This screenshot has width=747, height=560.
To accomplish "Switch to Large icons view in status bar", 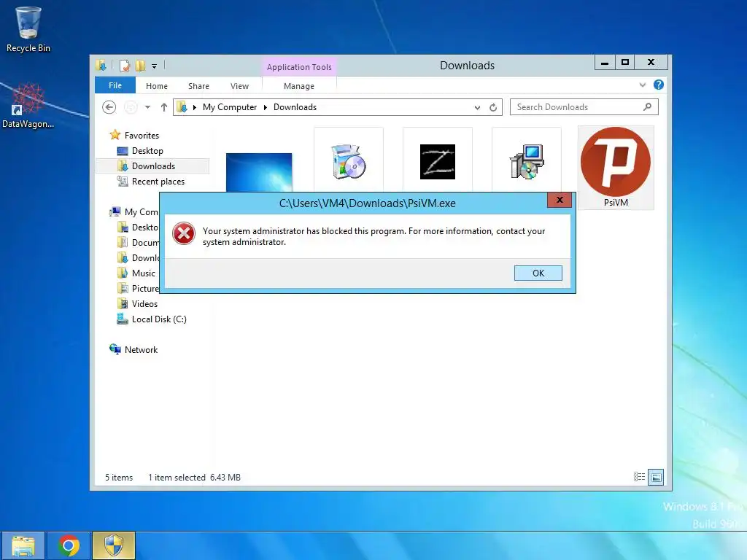I will pos(656,477).
